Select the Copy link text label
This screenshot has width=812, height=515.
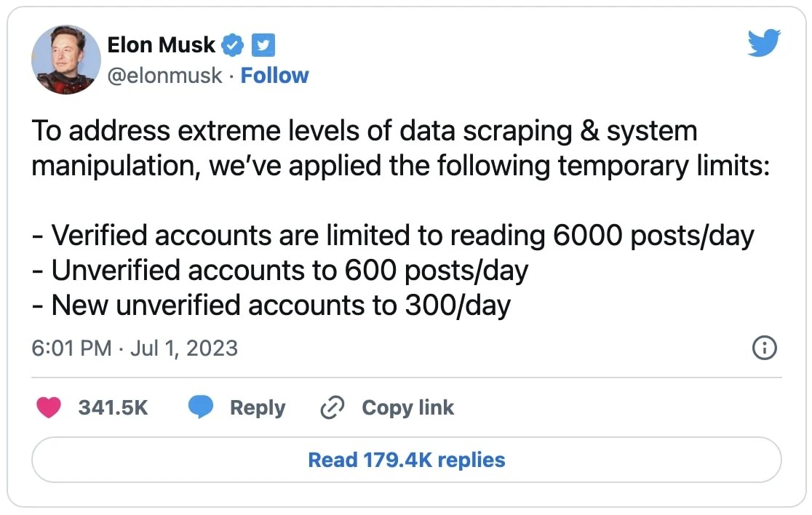pos(407,408)
